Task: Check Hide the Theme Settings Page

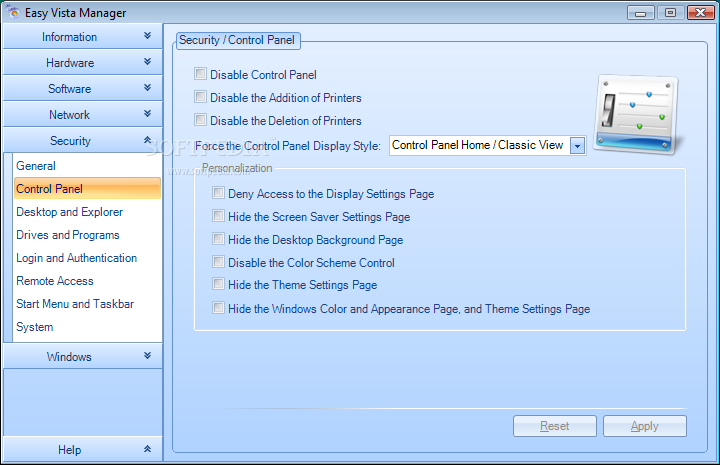Action: pyautogui.click(x=219, y=284)
